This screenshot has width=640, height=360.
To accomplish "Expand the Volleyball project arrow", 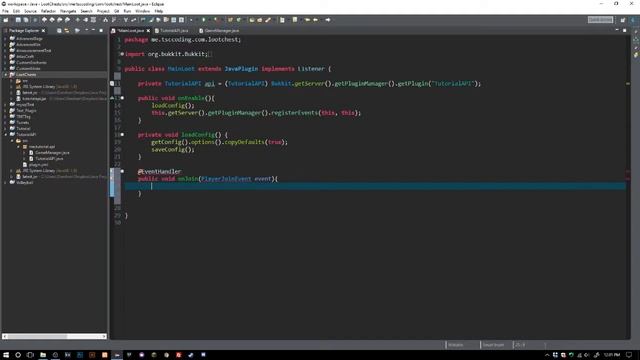I will [x=5, y=182].
